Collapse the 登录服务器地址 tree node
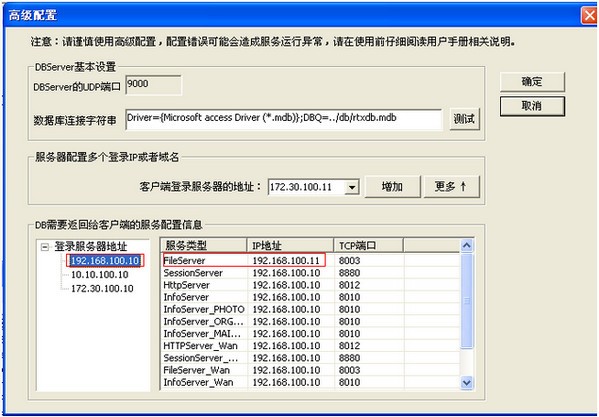Viewport: 599px width, 417px height. click(45, 247)
